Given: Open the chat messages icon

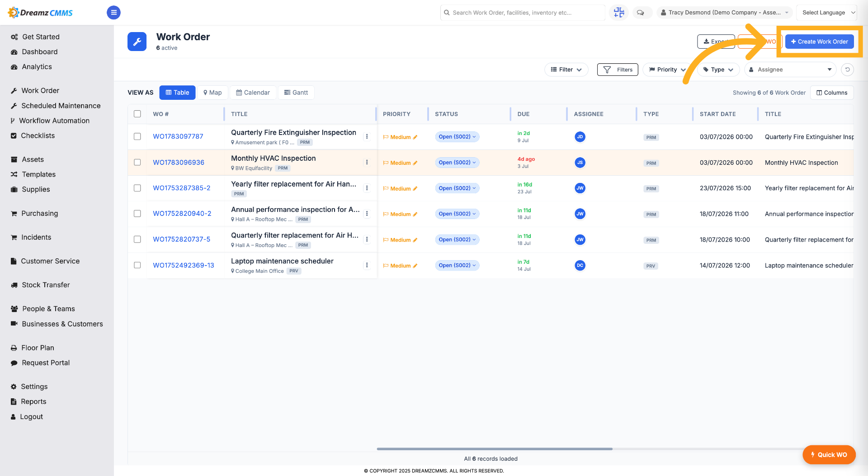Looking at the screenshot, I should [641, 13].
